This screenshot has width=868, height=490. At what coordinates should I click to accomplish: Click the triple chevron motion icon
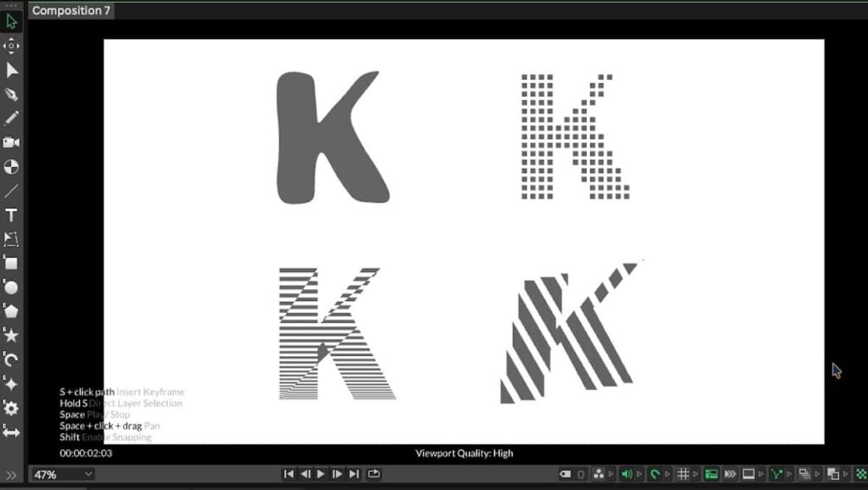(x=730, y=474)
